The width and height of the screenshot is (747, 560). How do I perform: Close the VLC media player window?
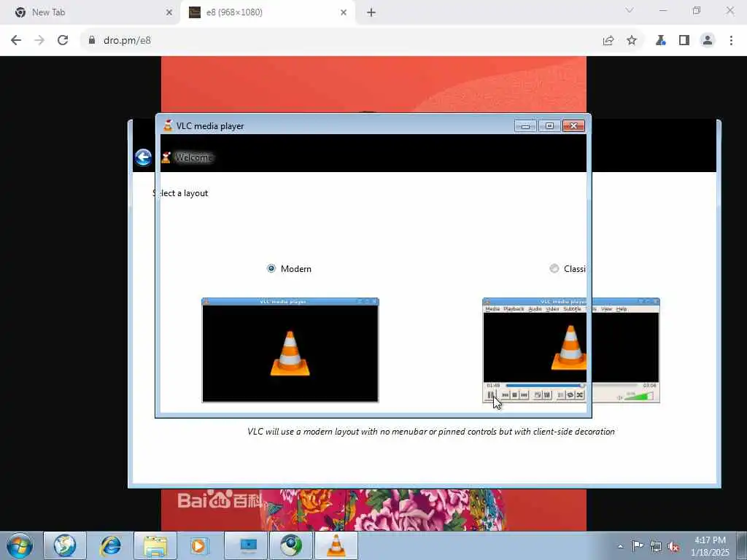pos(573,125)
